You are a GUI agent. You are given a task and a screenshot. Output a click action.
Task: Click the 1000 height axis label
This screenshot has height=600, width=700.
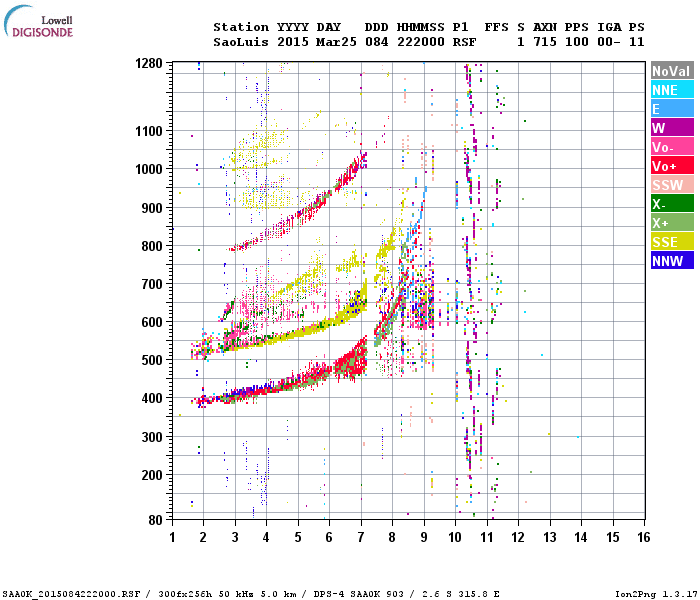149,169
